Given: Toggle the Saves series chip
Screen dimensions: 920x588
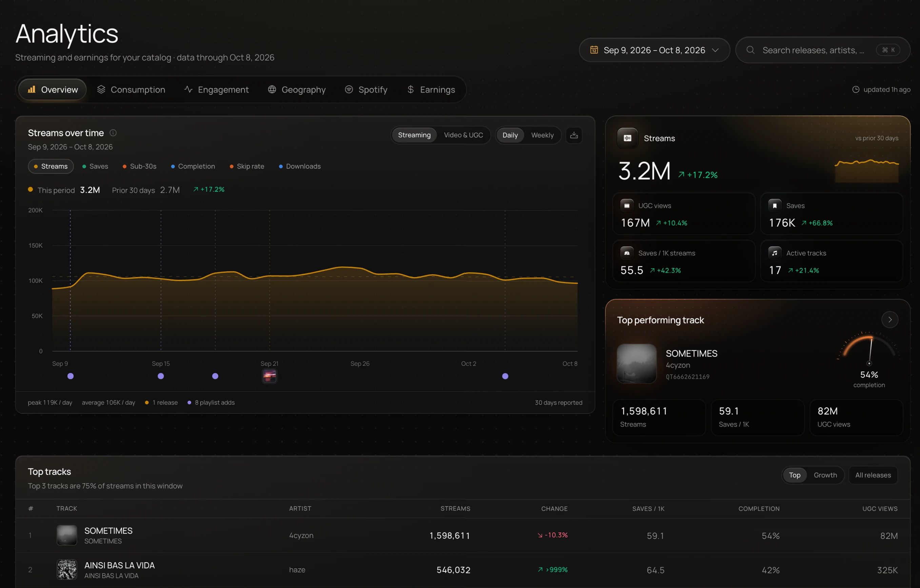Looking at the screenshot, I should click(x=95, y=166).
